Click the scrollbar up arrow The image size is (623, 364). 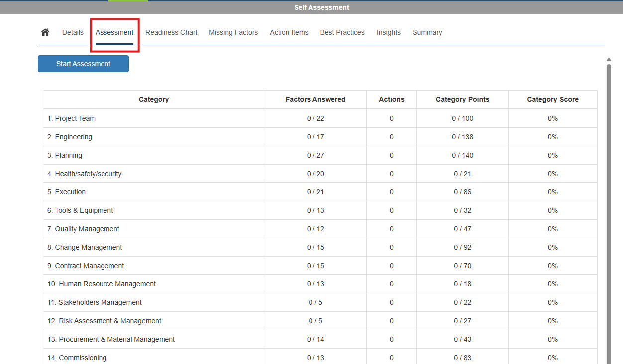(609, 60)
